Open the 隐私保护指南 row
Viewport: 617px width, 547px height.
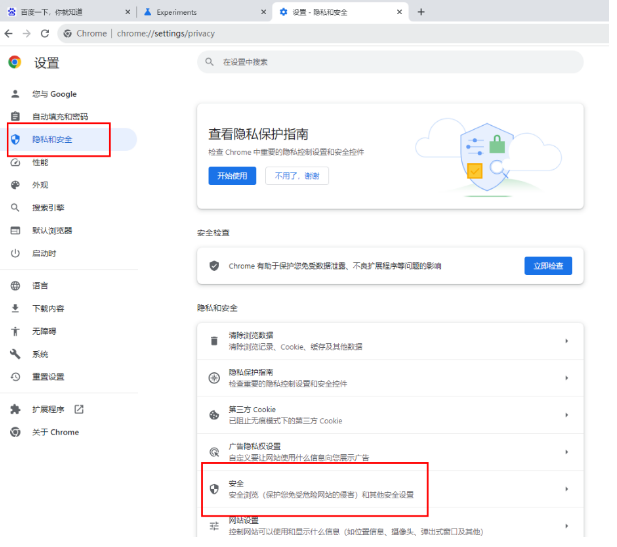(x=390, y=378)
